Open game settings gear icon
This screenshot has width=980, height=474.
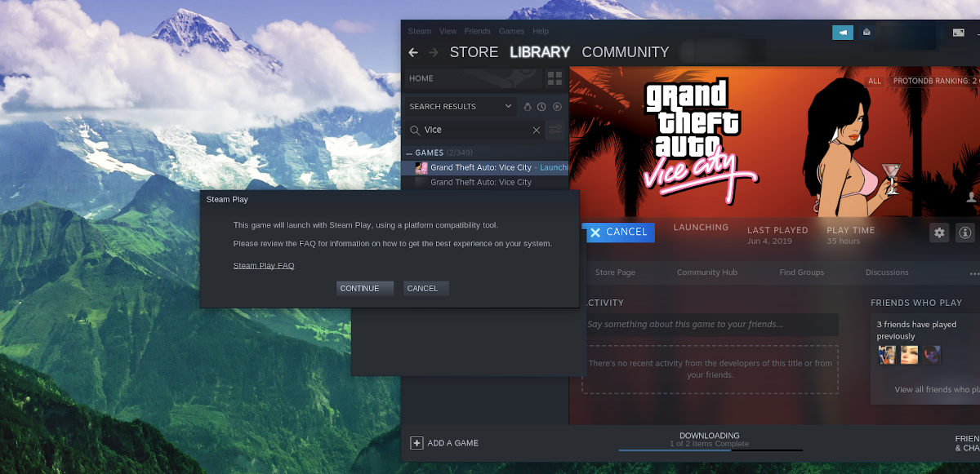(939, 233)
